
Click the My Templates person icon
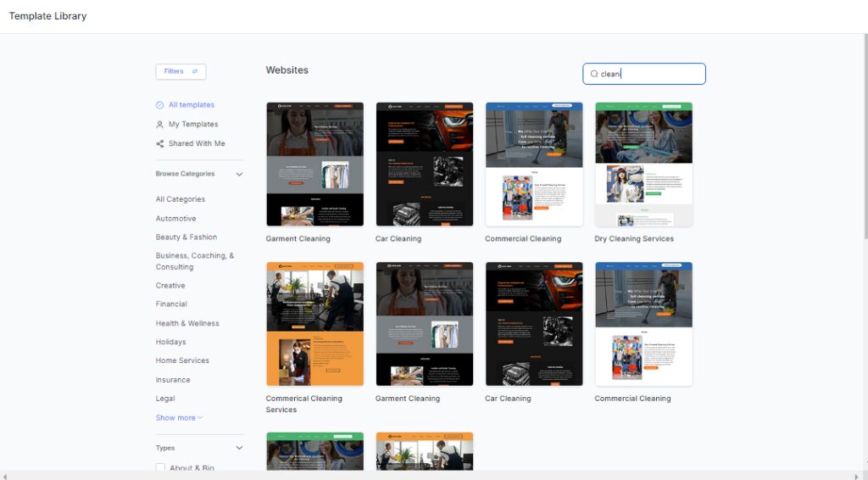click(x=160, y=125)
